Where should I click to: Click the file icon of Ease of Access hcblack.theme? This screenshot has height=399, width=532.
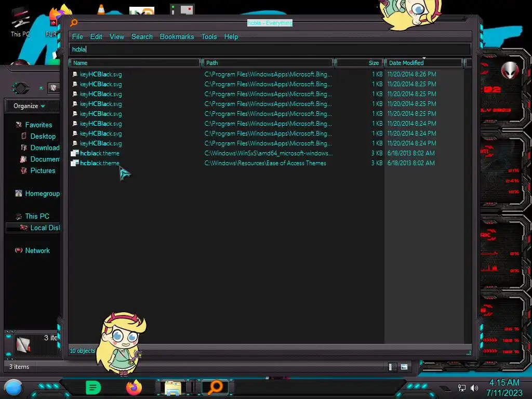coord(75,163)
